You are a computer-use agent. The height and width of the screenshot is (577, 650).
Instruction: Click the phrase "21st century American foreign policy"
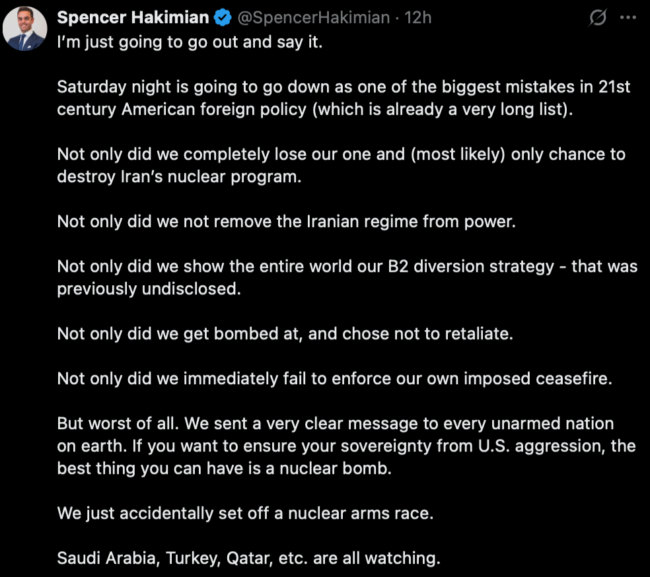(x=343, y=98)
